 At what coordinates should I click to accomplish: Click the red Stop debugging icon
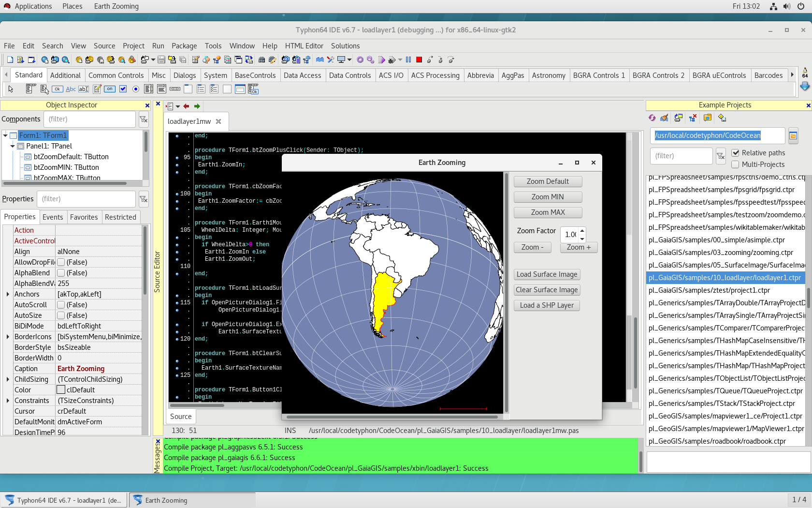[419, 60]
